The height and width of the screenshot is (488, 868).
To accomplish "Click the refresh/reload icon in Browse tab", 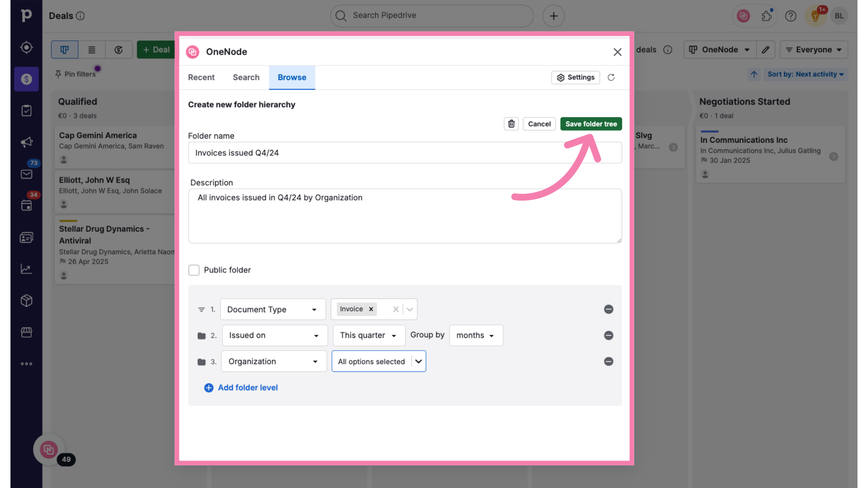I will coord(611,77).
